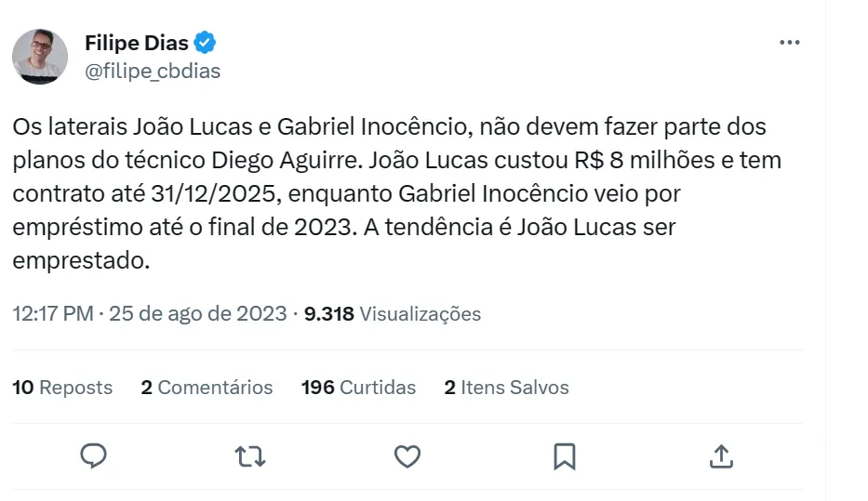
Task: View the 9.318 Visualizações count
Action: pyautogui.click(x=393, y=313)
